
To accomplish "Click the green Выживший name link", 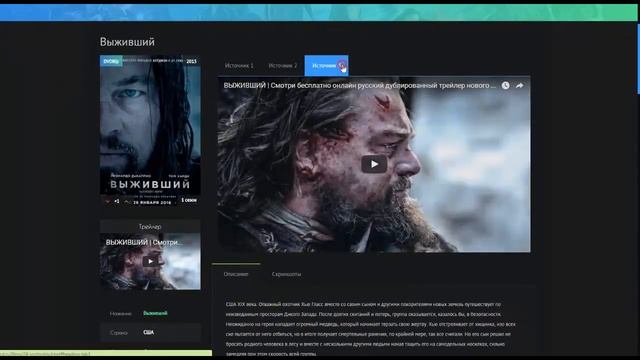I will click(x=155, y=313).
